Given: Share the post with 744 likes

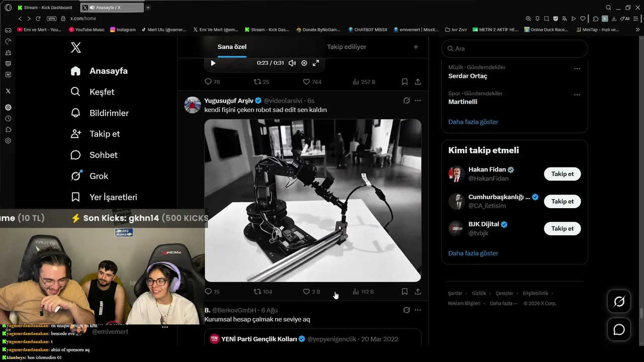Looking at the screenshot, I should [x=418, y=81].
